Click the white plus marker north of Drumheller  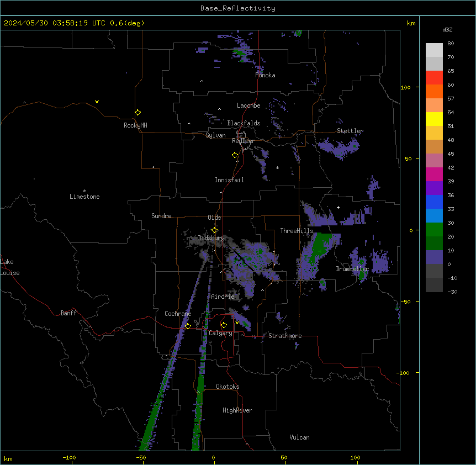(x=338, y=207)
